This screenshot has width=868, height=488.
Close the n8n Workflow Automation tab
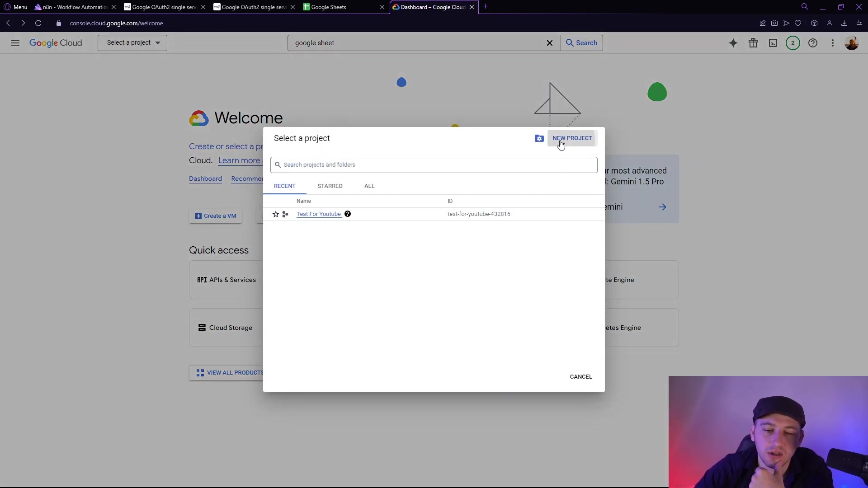point(113,7)
